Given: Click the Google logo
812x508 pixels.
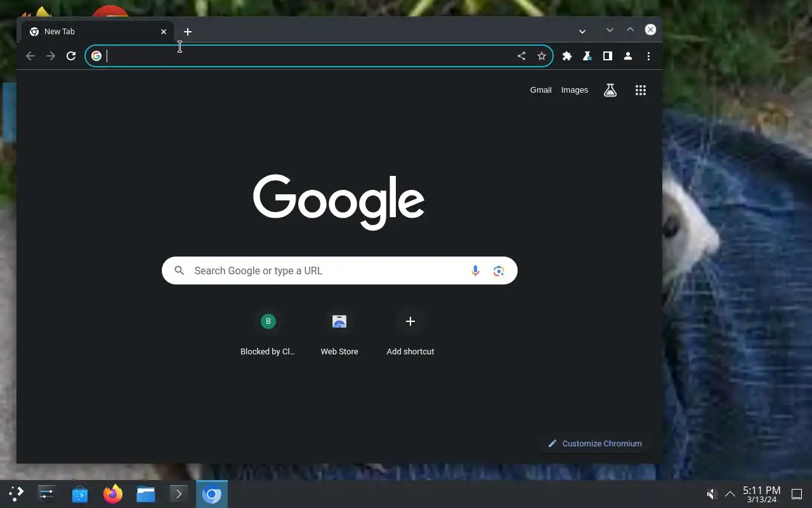Looking at the screenshot, I should pyautogui.click(x=339, y=201).
